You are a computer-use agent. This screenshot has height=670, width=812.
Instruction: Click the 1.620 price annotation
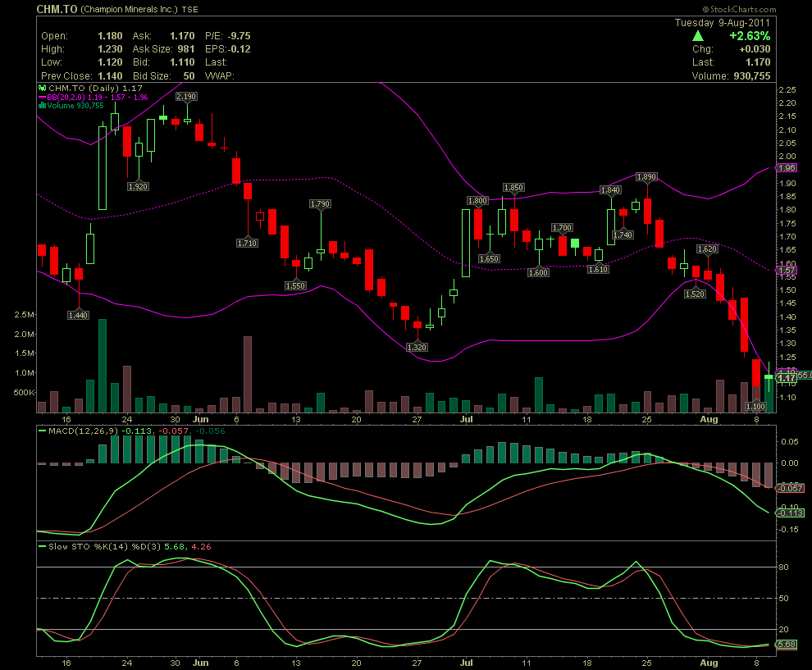pos(707,249)
